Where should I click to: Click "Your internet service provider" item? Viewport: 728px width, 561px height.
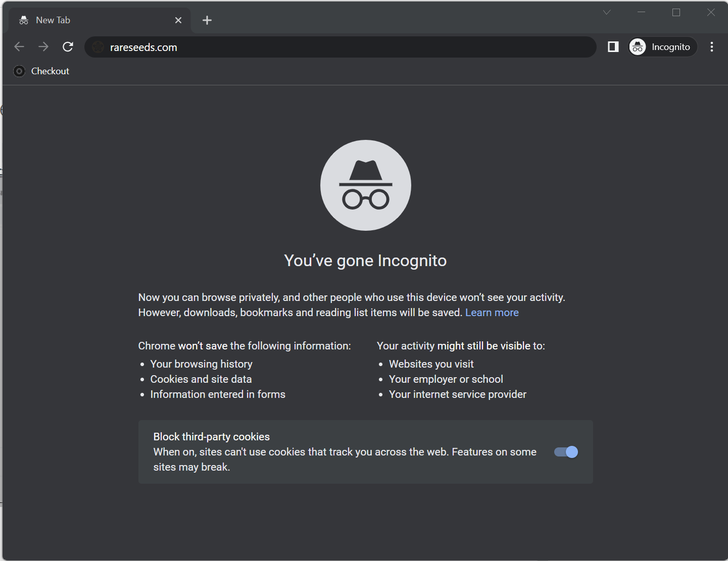tap(458, 394)
